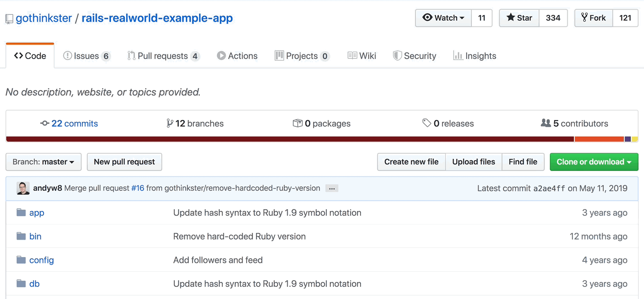Expand the commit message ellipsis

click(332, 188)
